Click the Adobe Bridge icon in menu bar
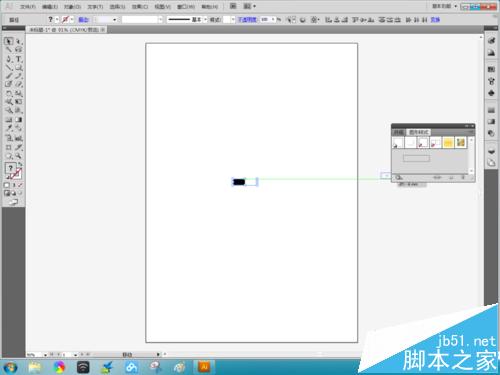Image resolution: width=500 pixels, height=375 pixels. coord(233,6)
